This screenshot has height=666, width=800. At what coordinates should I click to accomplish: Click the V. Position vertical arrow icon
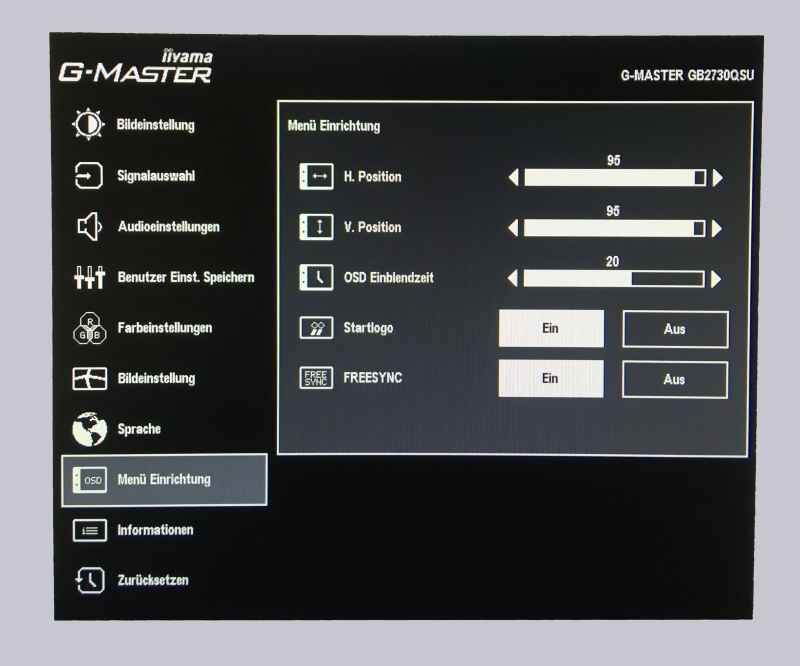(316, 227)
